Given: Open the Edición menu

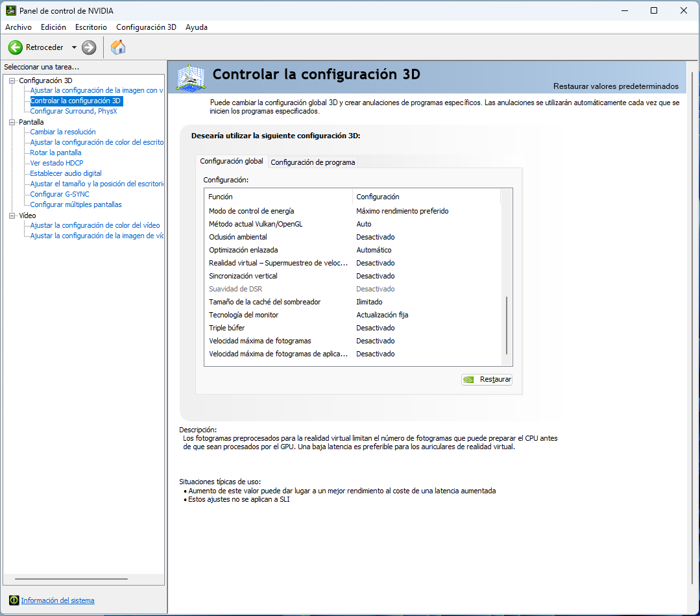Looking at the screenshot, I should tap(54, 27).
